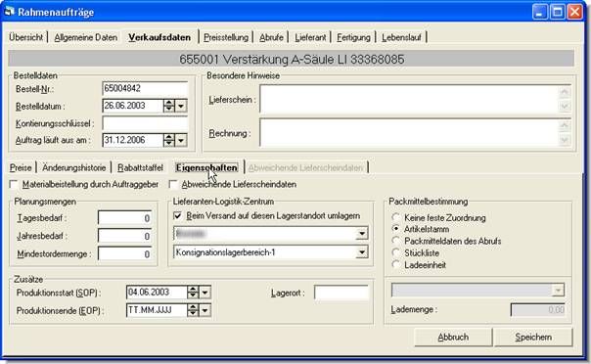Click the Speichern button
Viewport: 591px width, 364px height.
[x=533, y=337]
